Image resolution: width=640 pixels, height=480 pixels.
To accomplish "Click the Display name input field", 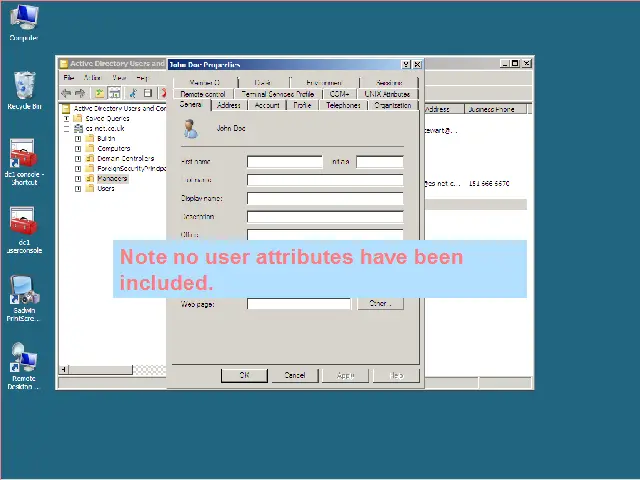I will pos(325,198).
